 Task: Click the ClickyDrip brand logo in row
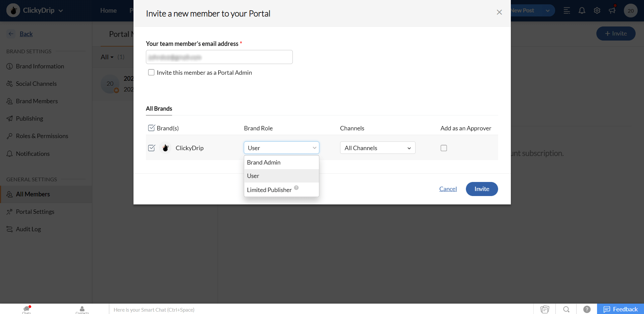[165, 148]
